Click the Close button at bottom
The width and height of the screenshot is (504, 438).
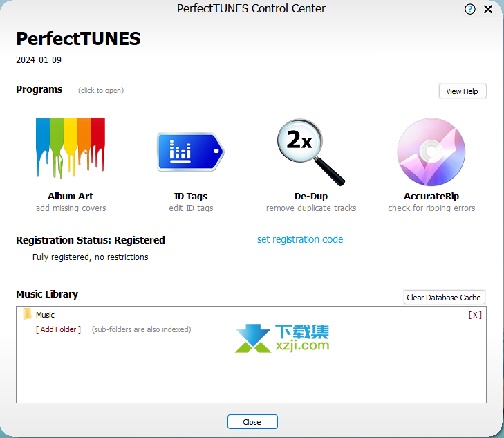[x=252, y=422]
